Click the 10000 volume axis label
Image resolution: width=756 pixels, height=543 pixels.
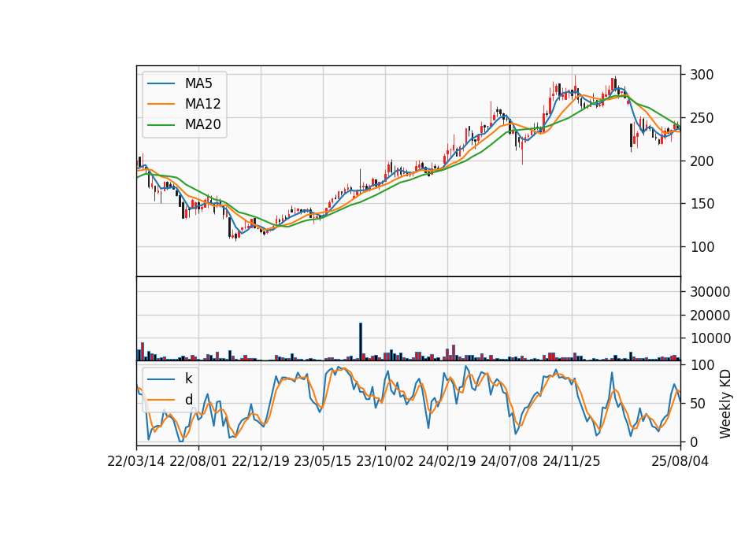click(x=710, y=338)
